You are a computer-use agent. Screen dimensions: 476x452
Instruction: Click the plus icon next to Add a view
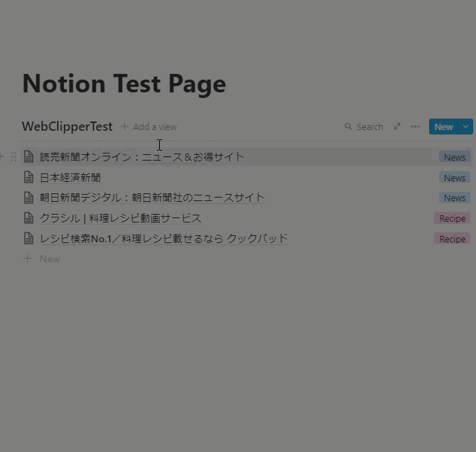[x=124, y=127]
